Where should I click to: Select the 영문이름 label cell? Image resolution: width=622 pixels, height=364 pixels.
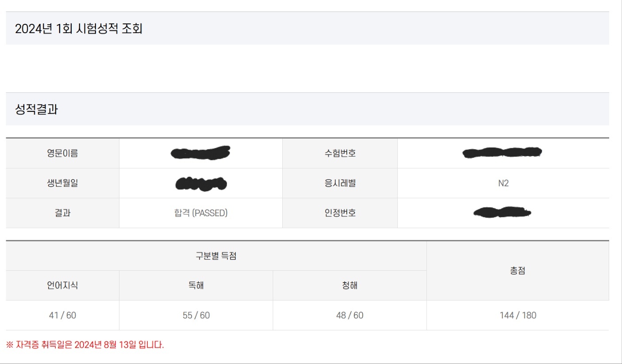tap(62, 153)
